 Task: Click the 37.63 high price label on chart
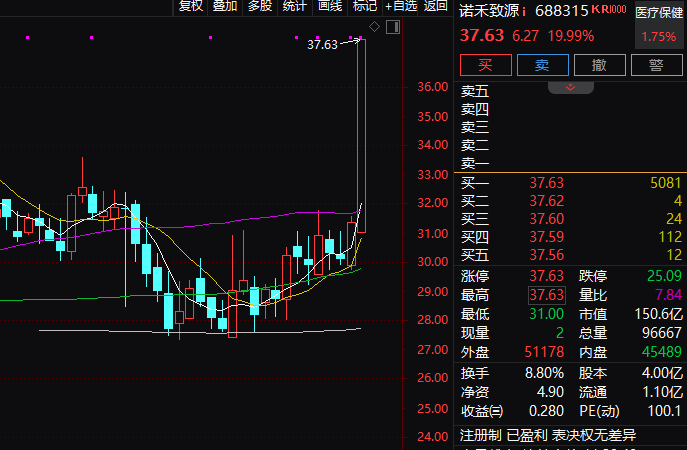(322, 45)
